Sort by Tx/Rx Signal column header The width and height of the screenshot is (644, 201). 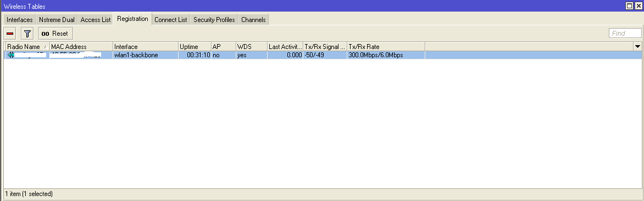325,47
